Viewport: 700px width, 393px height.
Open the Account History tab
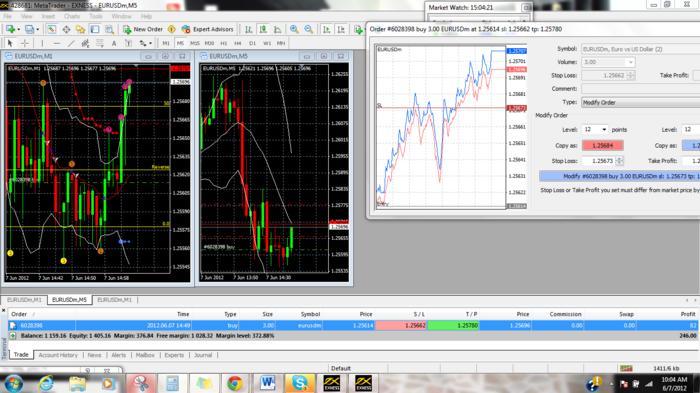(x=58, y=355)
